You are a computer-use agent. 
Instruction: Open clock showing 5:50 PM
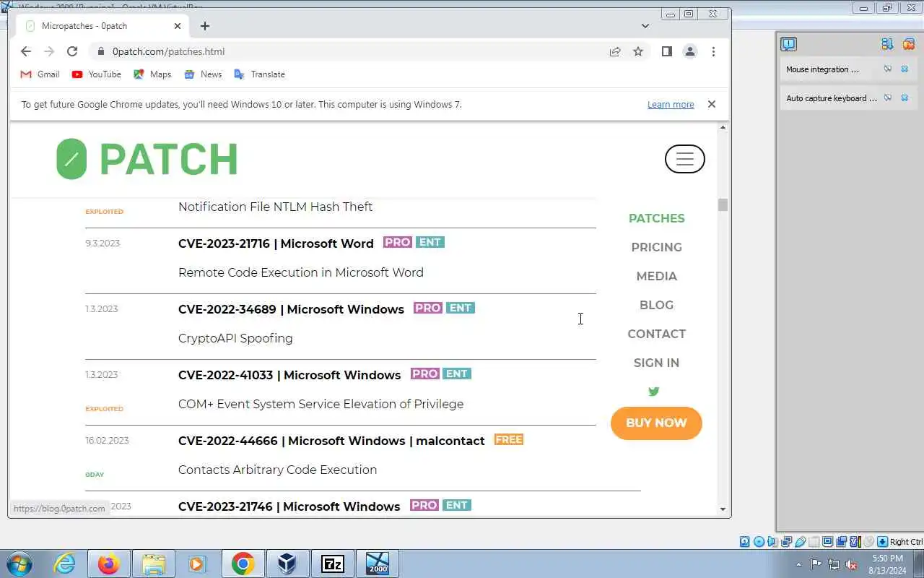pos(887,564)
